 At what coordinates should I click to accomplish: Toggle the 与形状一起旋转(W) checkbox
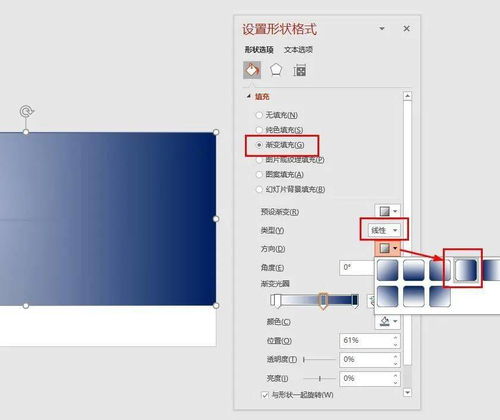(265, 395)
